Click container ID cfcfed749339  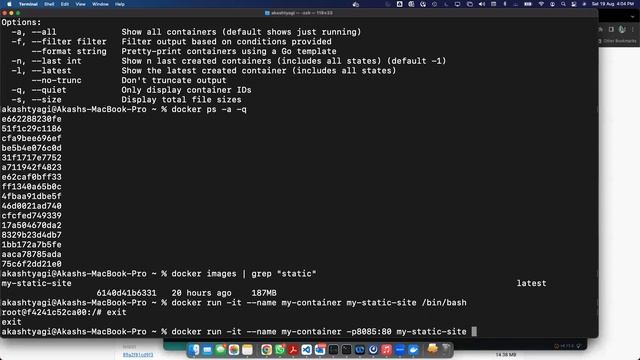coord(31,216)
